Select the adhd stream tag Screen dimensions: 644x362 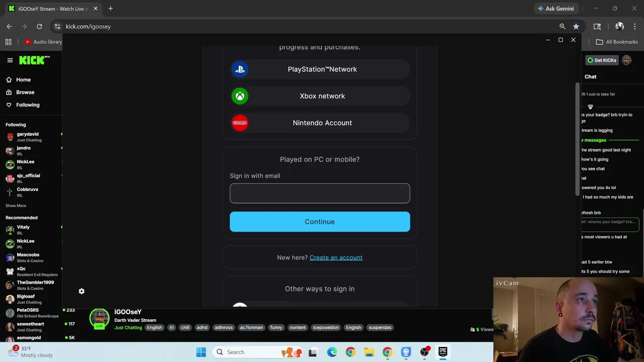pyautogui.click(x=202, y=327)
